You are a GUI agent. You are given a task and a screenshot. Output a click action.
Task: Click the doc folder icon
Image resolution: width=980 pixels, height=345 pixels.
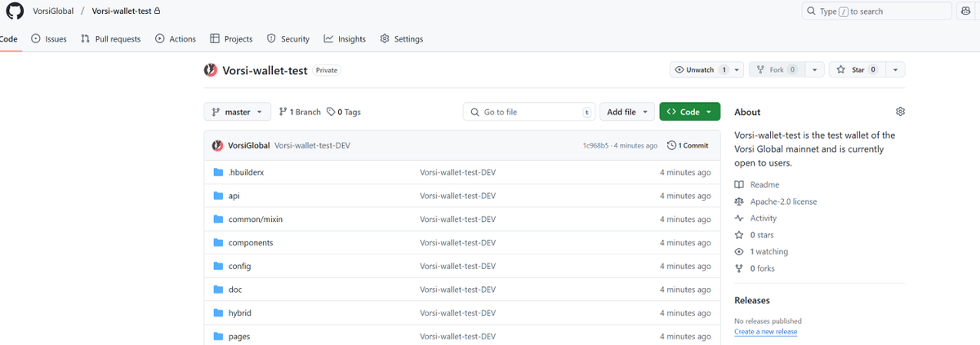(218, 290)
